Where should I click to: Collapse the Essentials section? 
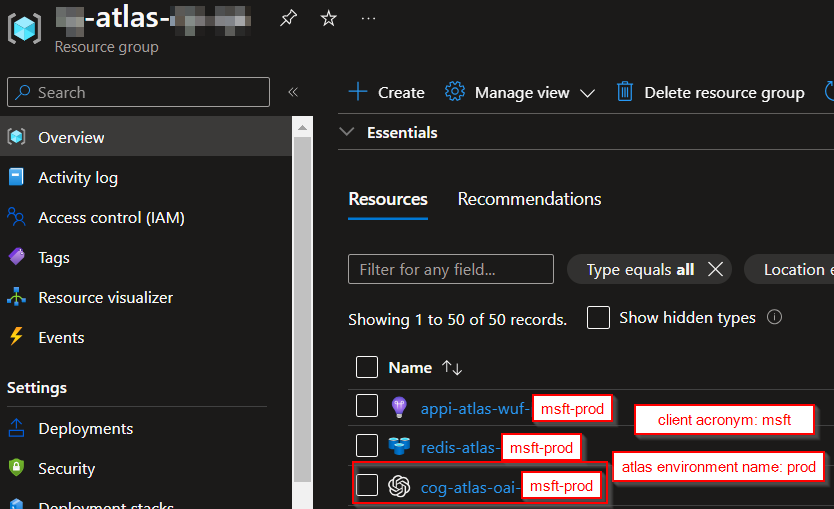(x=347, y=132)
